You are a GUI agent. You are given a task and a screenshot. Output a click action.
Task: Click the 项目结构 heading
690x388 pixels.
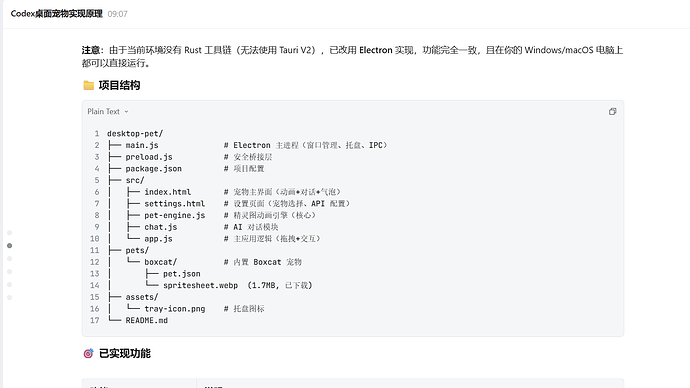pyautogui.click(x=119, y=85)
